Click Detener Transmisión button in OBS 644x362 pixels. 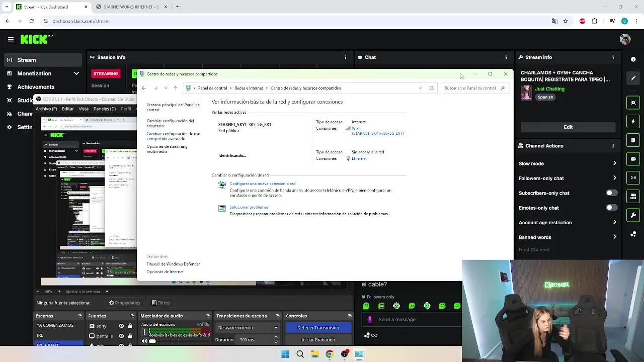coord(318,328)
